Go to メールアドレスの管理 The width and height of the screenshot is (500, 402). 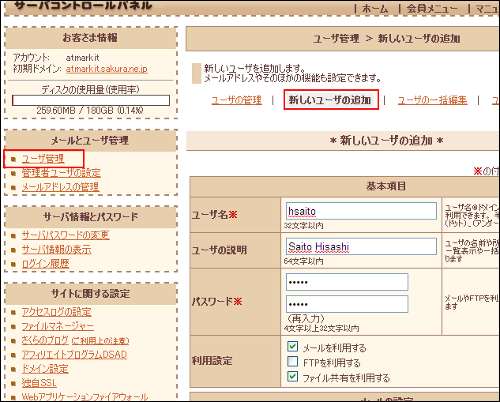coord(60,187)
